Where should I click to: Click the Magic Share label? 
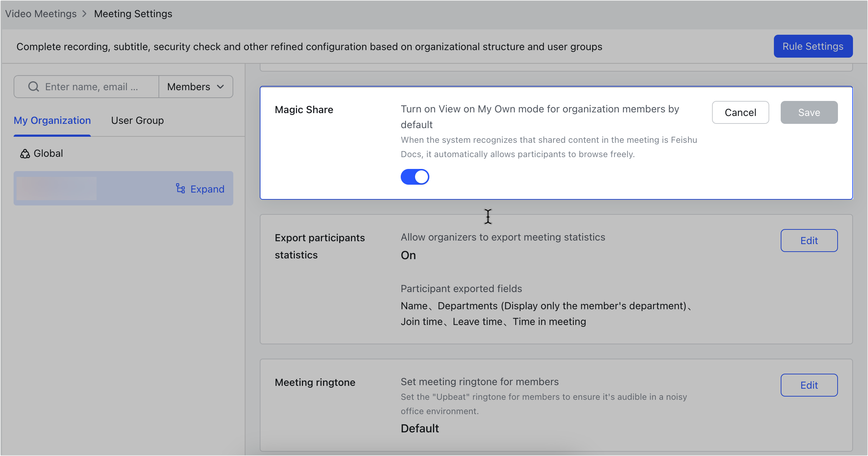pos(304,110)
